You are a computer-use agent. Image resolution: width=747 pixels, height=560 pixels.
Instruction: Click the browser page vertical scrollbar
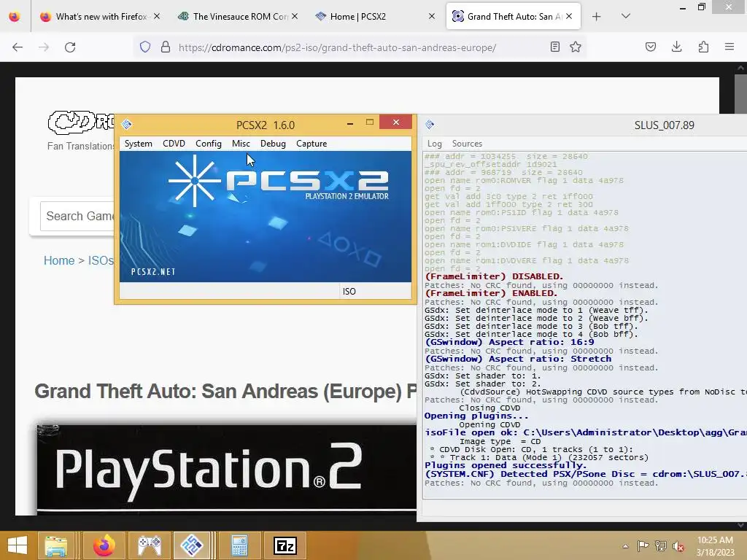740,93
